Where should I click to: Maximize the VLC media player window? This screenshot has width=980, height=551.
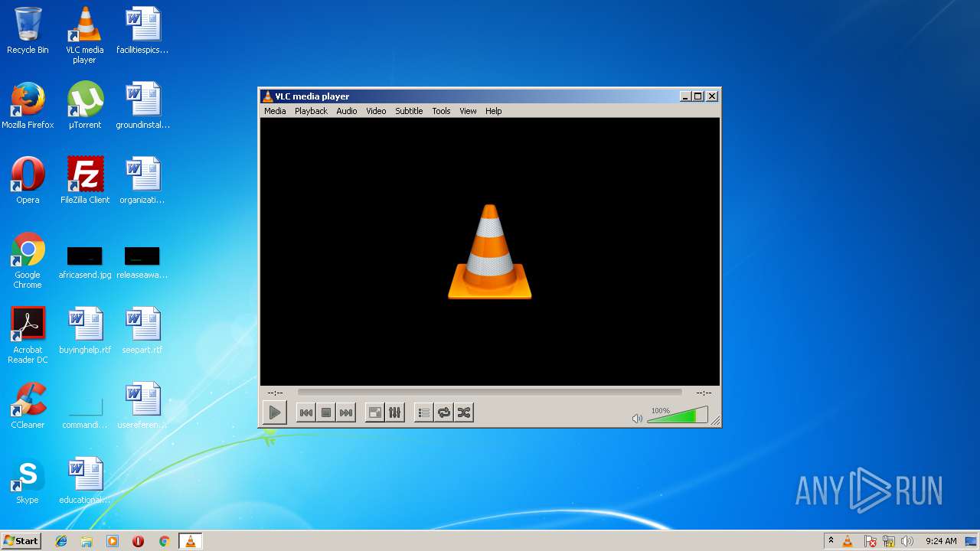coord(697,96)
